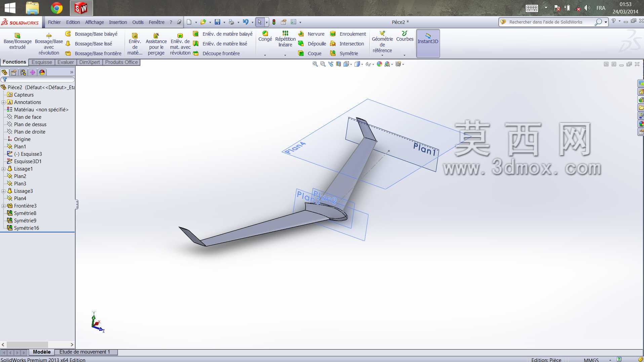Screen dimensions: 644x362
Task: Open the Display Style dropdown arrow
Action: pyautogui.click(x=362, y=64)
